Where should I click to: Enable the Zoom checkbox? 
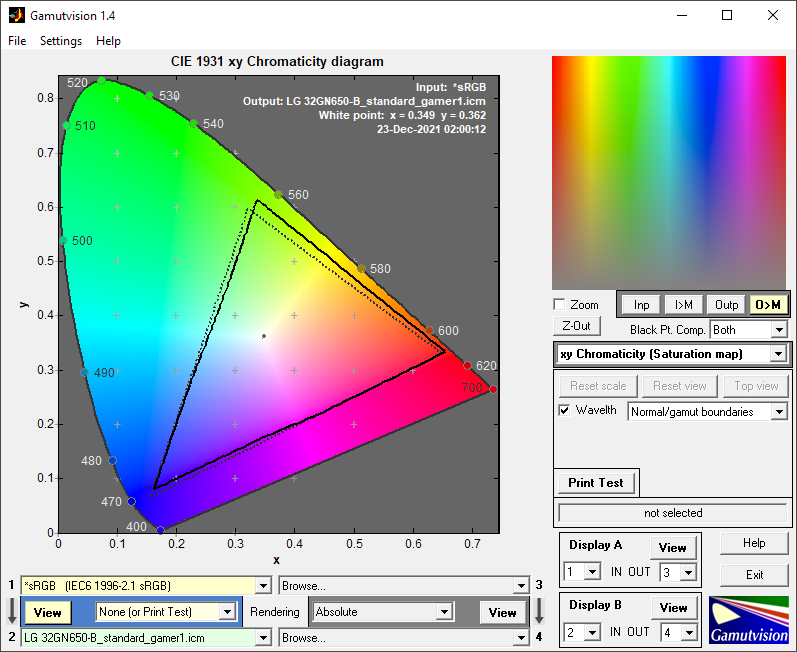tap(560, 304)
